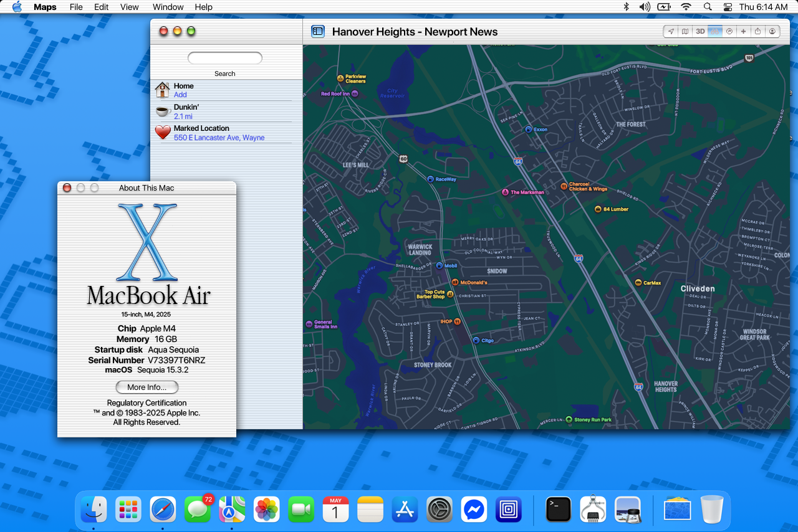Click the Sequoia 15.3.2 macOS version
The width and height of the screenshot is (798, 532).
click(163, 370)
